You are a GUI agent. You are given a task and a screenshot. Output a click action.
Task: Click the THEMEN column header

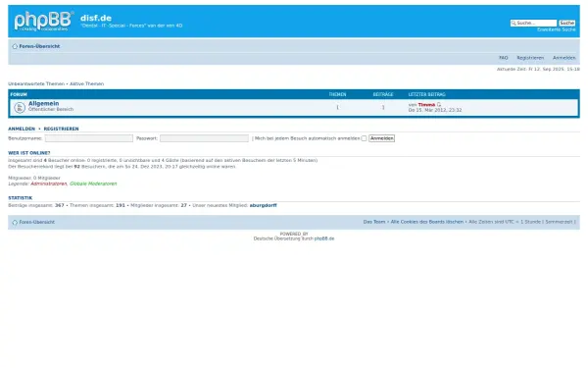(x=337, y=94)
